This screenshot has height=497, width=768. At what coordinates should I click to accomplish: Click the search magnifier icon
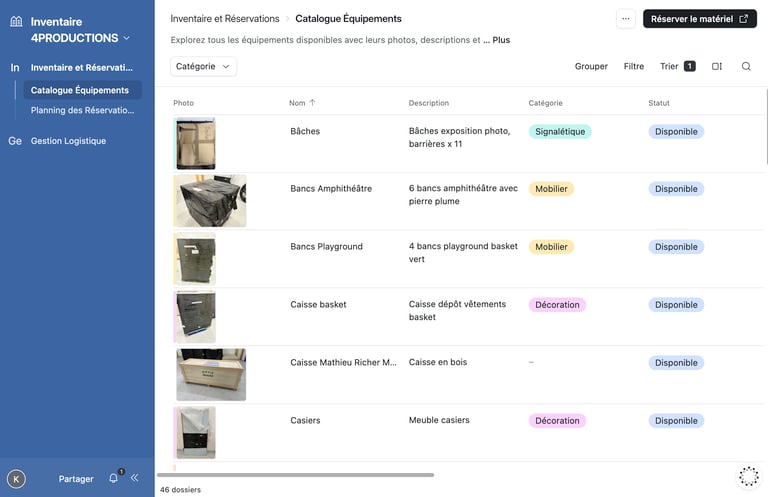click(745, 66)
